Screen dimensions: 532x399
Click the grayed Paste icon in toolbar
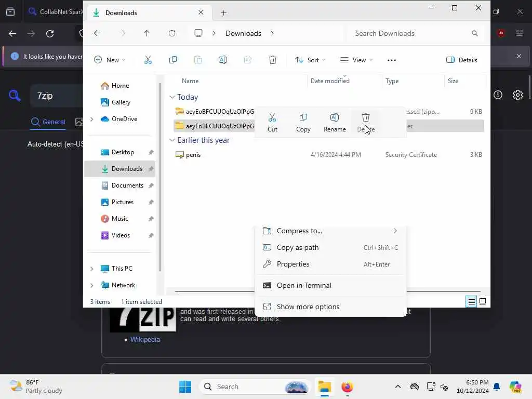(x=198, y=60)
